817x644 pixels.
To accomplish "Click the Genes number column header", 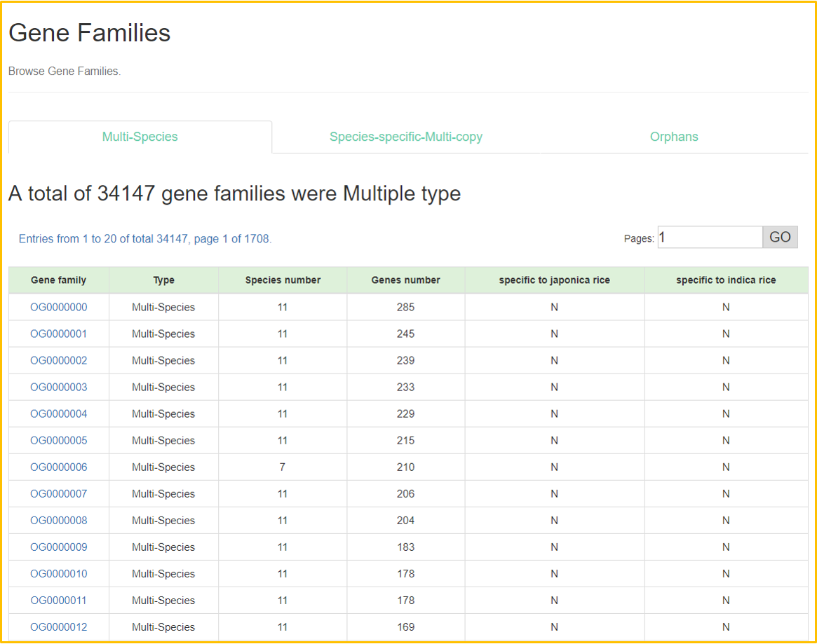I will click(405, 280).
